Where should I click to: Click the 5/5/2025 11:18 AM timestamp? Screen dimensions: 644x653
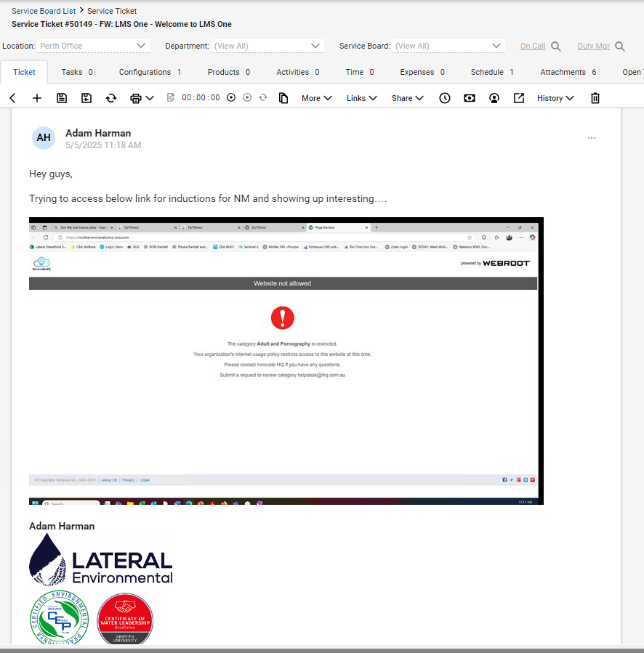(x=103, y=145)
